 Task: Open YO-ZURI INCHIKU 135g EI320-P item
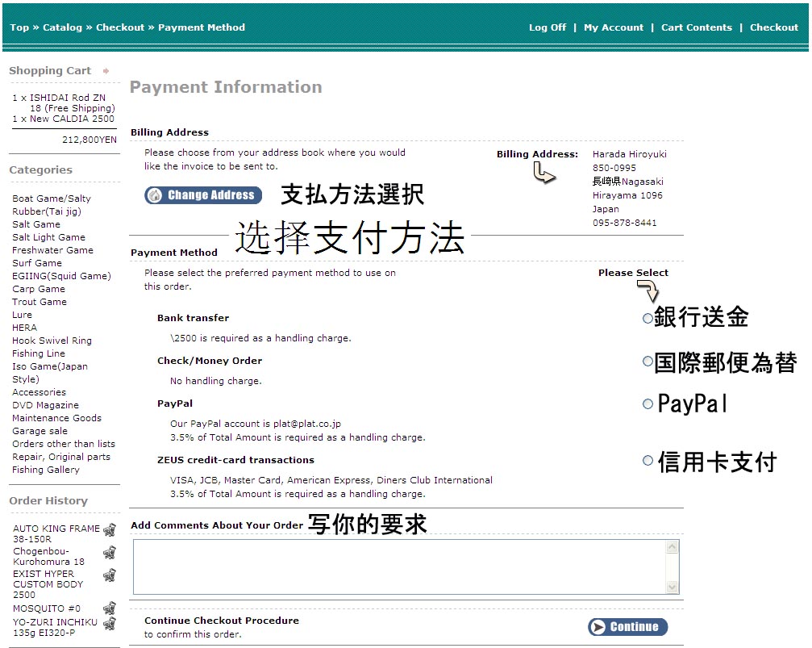click(55, 627)
